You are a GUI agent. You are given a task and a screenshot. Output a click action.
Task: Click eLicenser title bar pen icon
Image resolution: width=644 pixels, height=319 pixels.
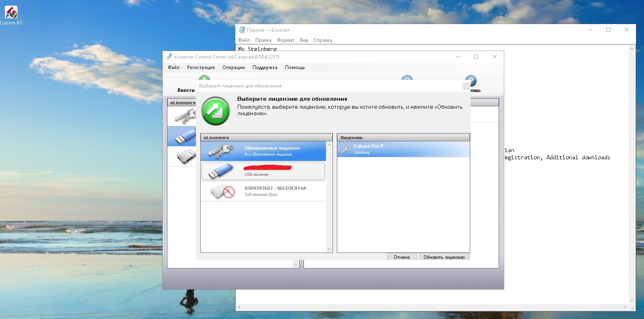(x=169, y=57)
